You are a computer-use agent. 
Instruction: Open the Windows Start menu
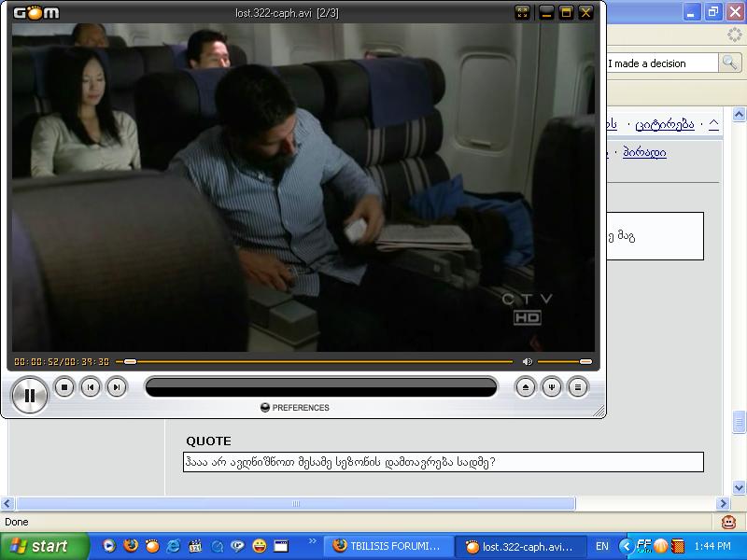pos(43,546)
